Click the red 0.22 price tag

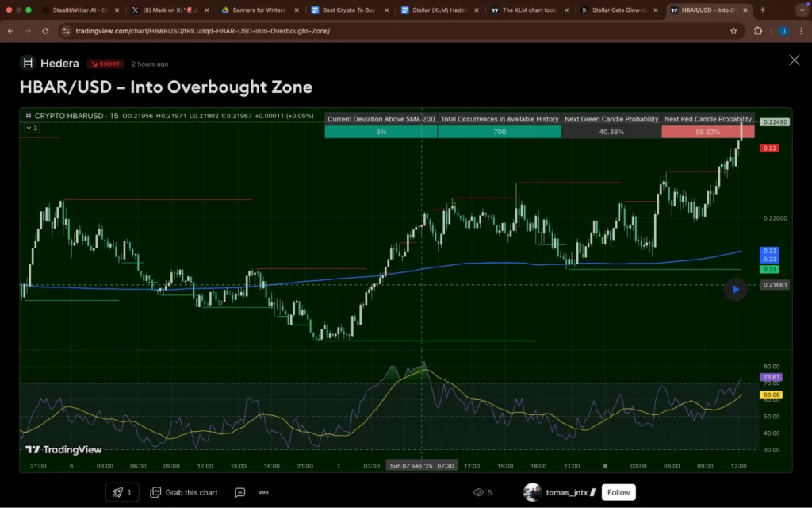[x=769, y=148]
